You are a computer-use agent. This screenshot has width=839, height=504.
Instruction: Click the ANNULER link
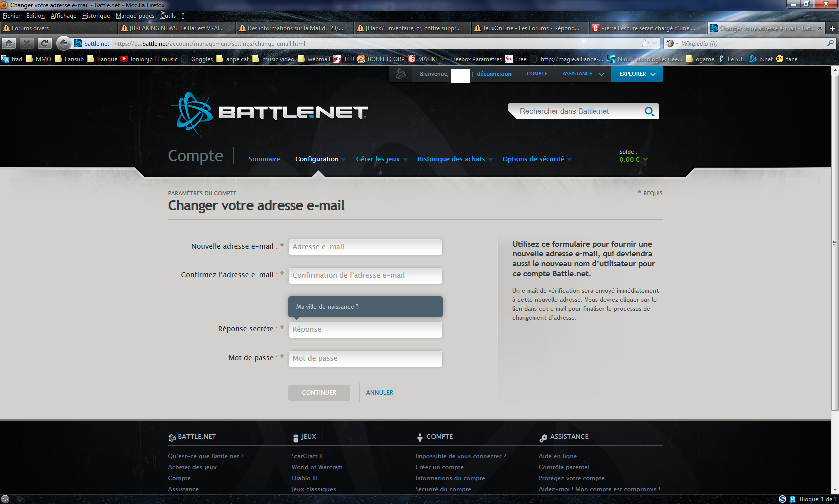(x=380, y=393)
